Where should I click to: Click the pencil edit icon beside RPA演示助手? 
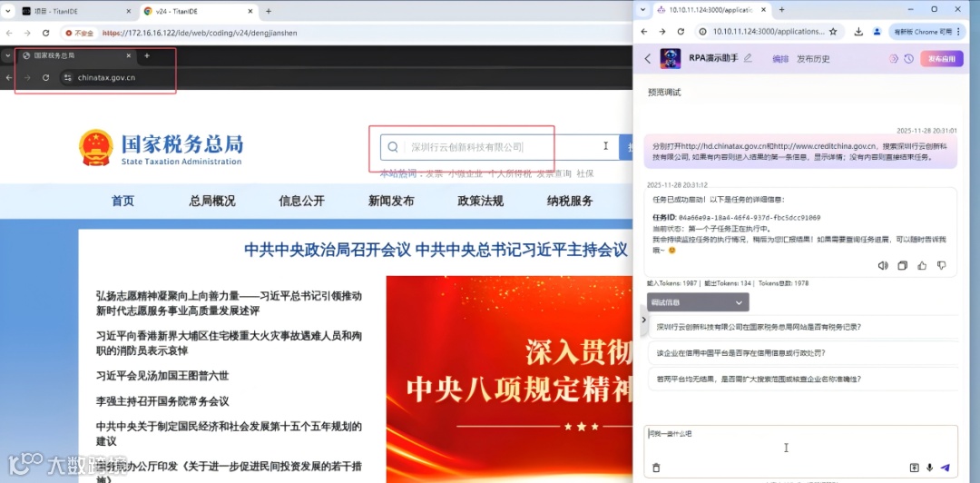(x=748, y=58)
